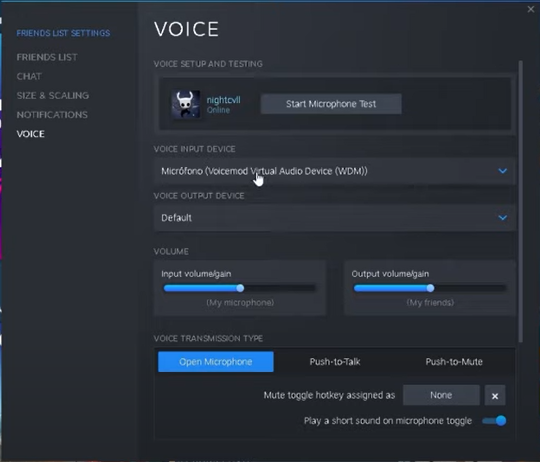
Task: Click the mute hotkey None button
Action: click(441, 395)
